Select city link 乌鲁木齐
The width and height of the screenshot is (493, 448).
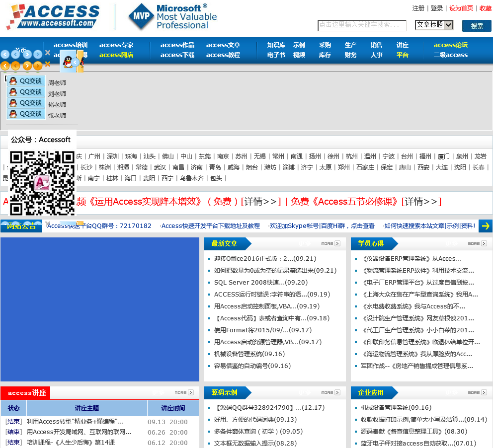point(192,178)
